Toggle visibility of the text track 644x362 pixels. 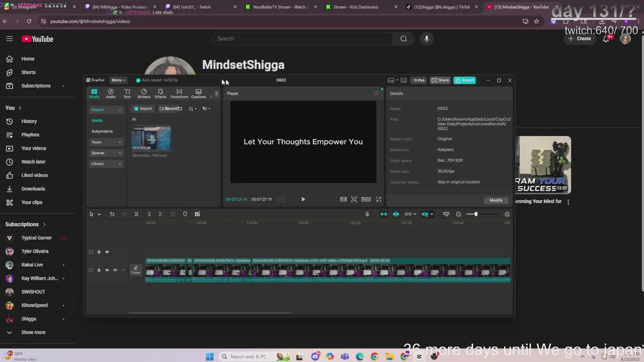(107, 252)
